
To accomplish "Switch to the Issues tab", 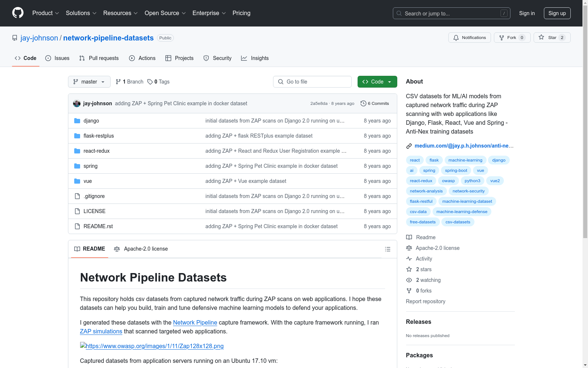I will click(57, 58).
